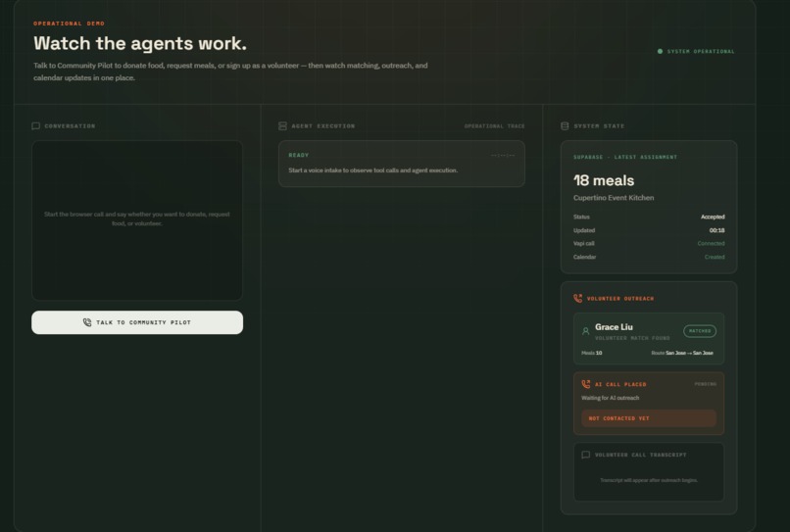Click the Volunteer Match Found subtitle
The width and height of the screenshot is (790, 532).
[632, 338]
